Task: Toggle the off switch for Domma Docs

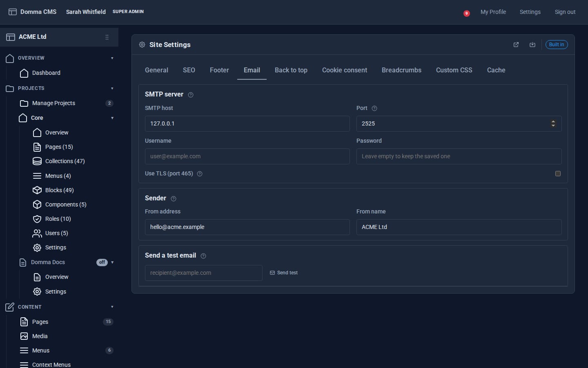Action: pyautogui.click(x=102, y=263)
